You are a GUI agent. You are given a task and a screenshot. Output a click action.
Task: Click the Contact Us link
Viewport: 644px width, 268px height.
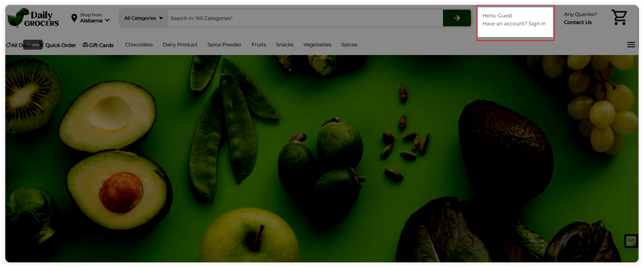click(578, 22)
